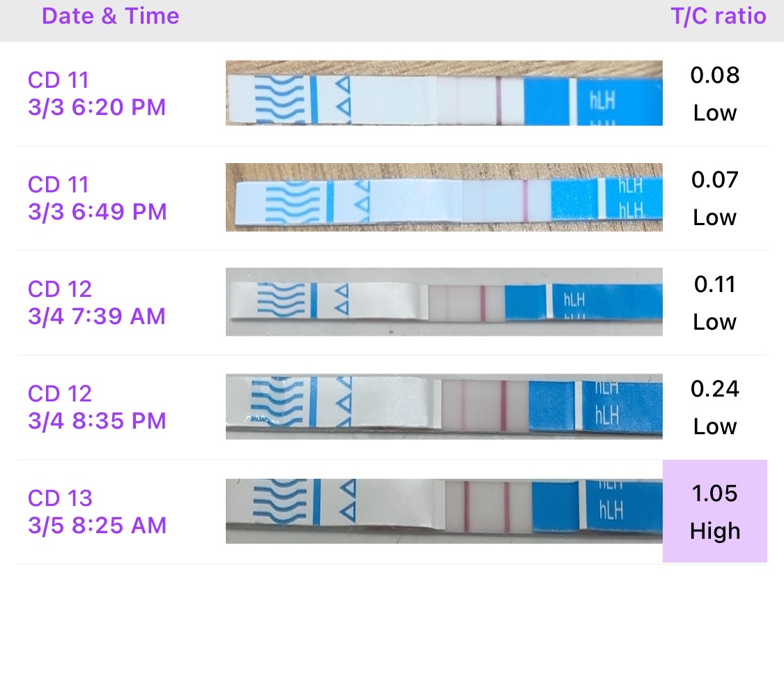Open the 3/5 8:25 AM test strip photo
The height and width of the screenshot is (697, 784).
(x=444, y=511)
